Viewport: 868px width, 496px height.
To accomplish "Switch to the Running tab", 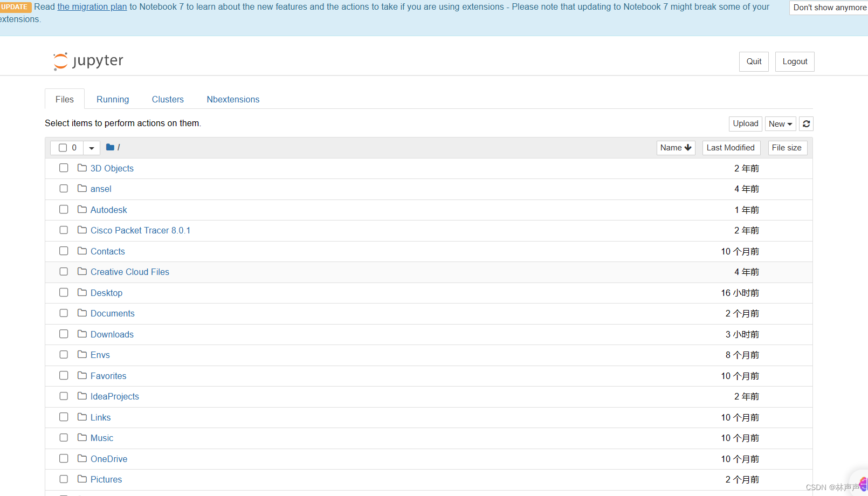I will coord(113,99).
